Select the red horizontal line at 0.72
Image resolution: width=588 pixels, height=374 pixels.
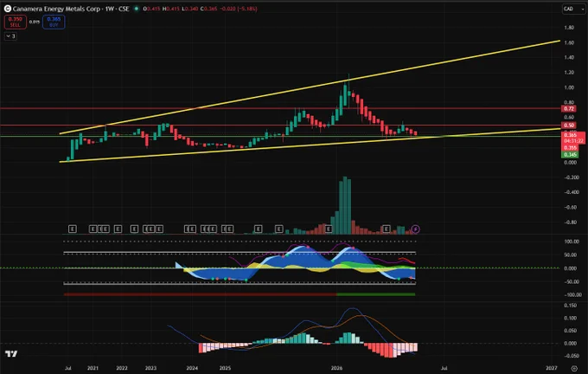(x=280, y=108)
